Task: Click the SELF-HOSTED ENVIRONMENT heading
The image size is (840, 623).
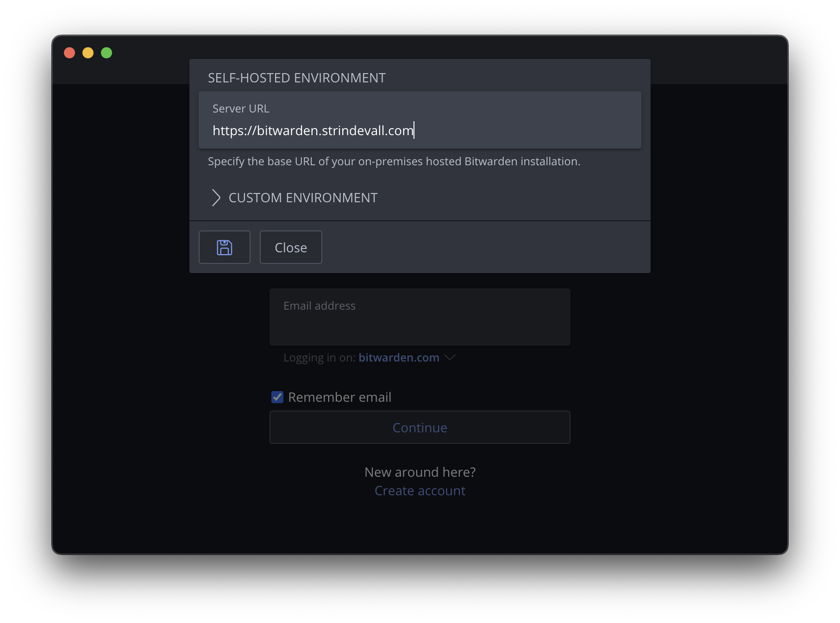Action: click(296, 78)
